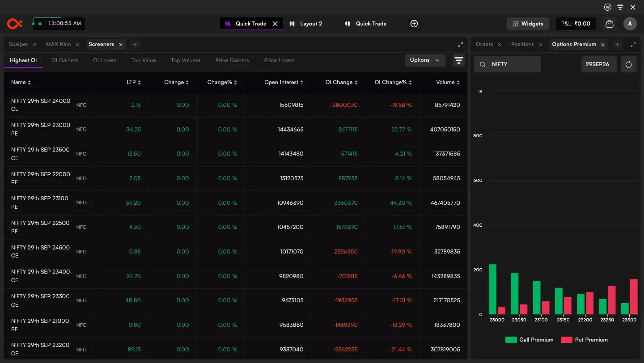Screen dimensions: 644x363
Task: Select NIFTY 29th SEP 23000 PE row
Action: (235, 130)
